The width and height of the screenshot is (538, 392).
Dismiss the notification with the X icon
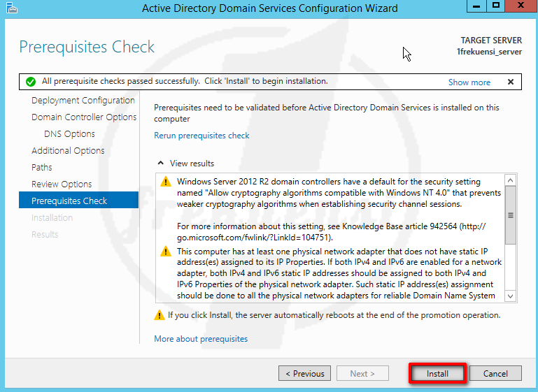click(511, 82)
